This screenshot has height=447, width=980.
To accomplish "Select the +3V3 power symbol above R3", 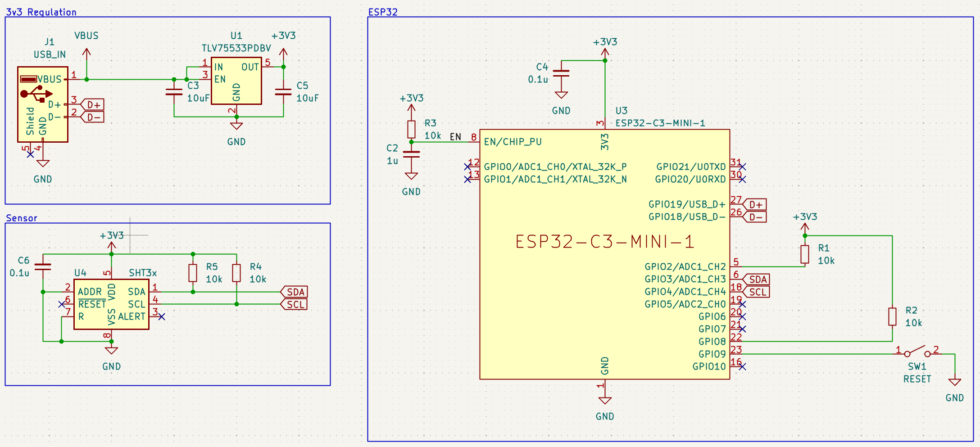I will (411, 108).
